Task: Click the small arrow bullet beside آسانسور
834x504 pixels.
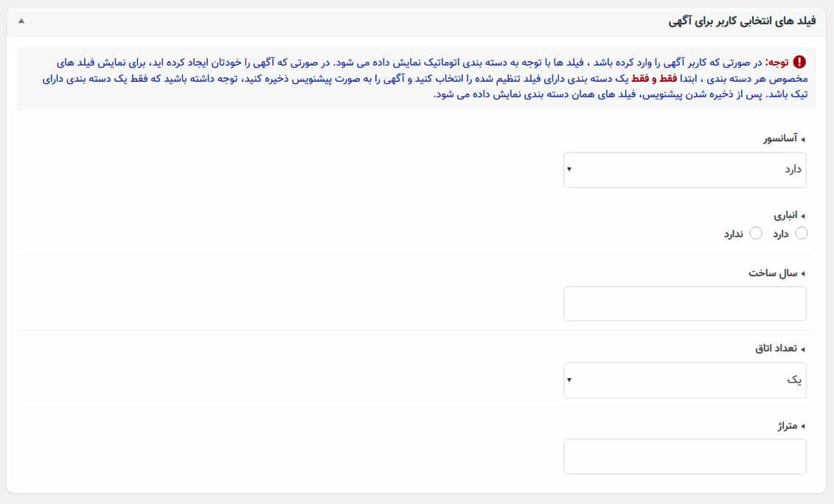Action: click(x=803, y=139)
